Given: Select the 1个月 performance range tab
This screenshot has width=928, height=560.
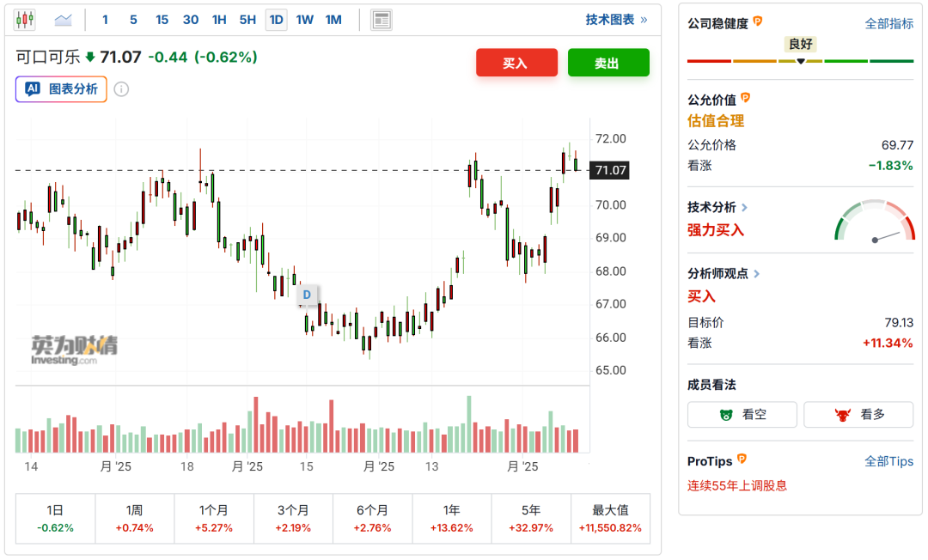Looking at the screenshot, I should (x=215, y=519).
